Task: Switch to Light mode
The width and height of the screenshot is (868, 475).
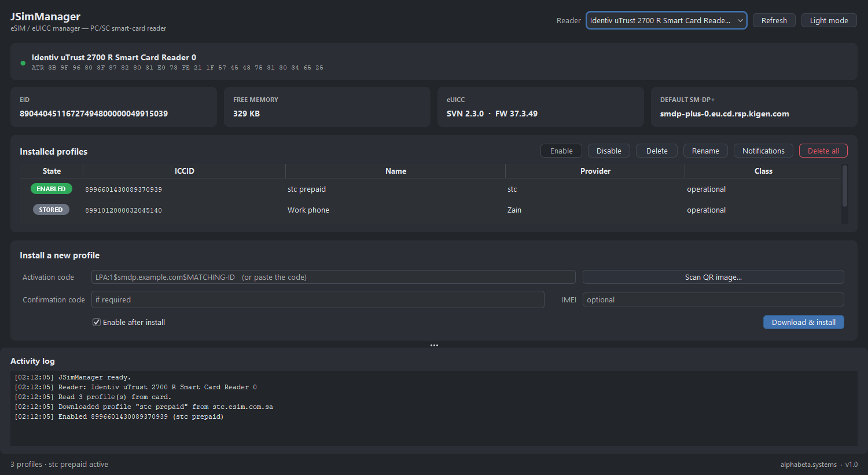Action: pos(829,20)
